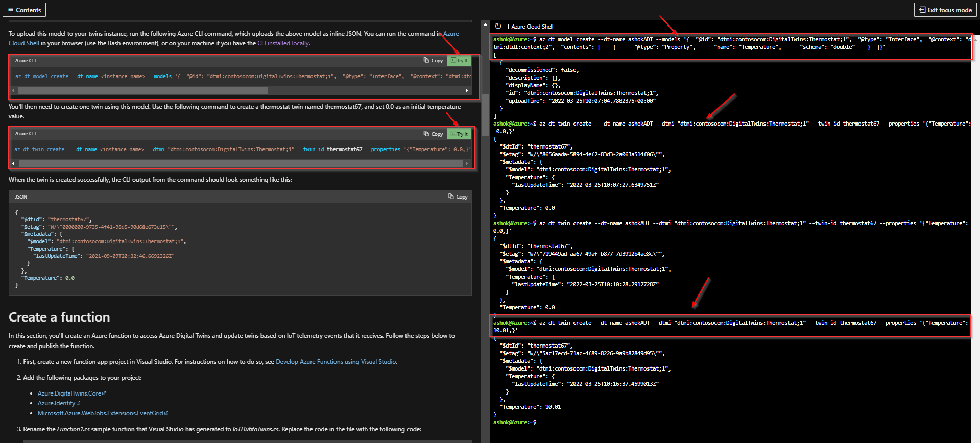Click right scroll arrow of twin create code block
The width and height of the screenshot is (980, 443).
(467, 164)
